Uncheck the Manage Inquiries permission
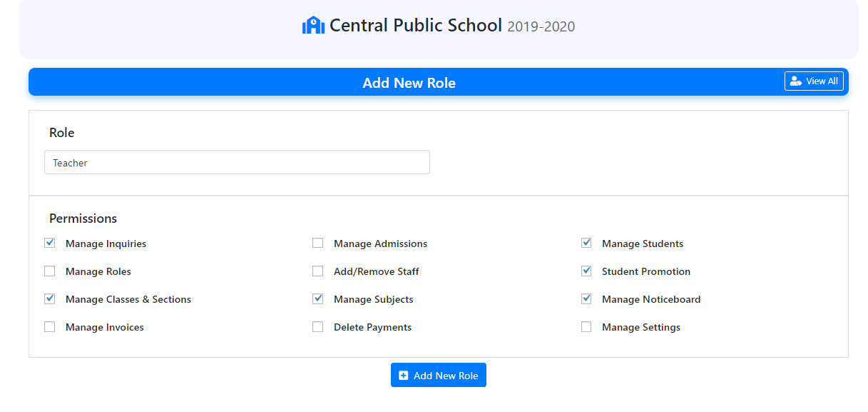 click(x=50, y=243)
